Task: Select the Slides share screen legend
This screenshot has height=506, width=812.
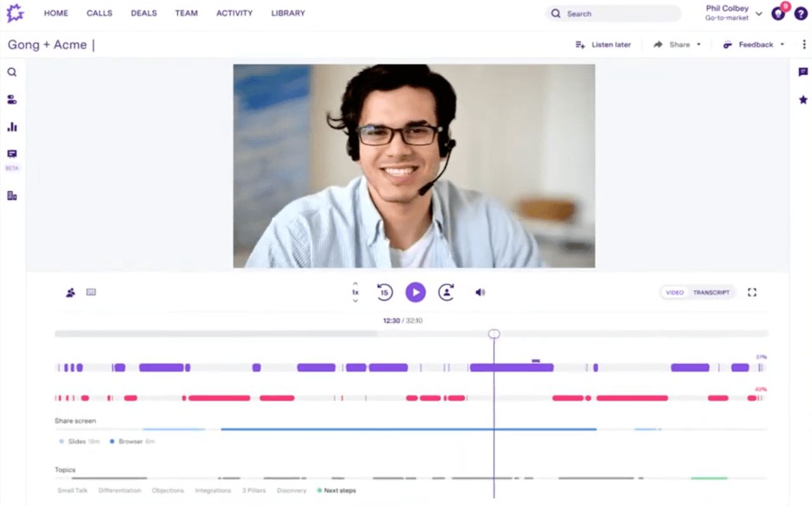Action: pyautogui.click(x=79, y=441)
